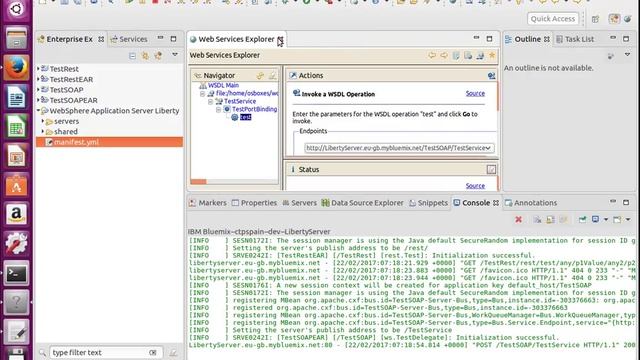Image resolution: width=640 pixels, height=360 pixels.
Task: Switch to the Data Source Explorer tab
Action: tap(362, 203)
